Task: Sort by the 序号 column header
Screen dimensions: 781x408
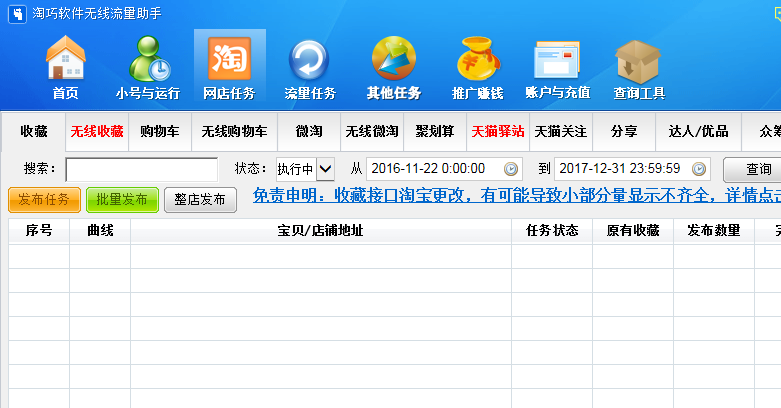Action: pos(39,231)
